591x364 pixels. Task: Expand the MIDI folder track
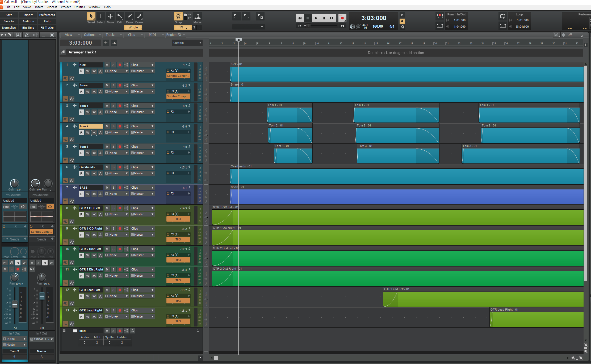64,331
